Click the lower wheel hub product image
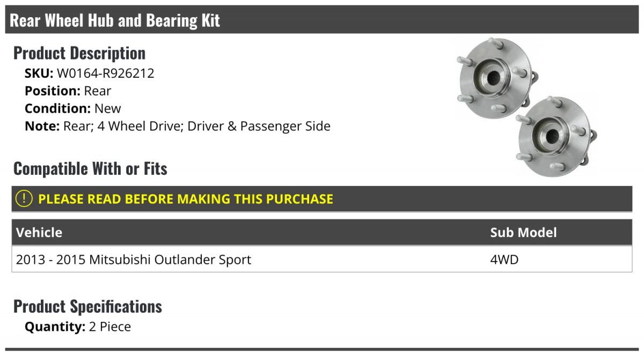644x356 pixels. (557, 137)
